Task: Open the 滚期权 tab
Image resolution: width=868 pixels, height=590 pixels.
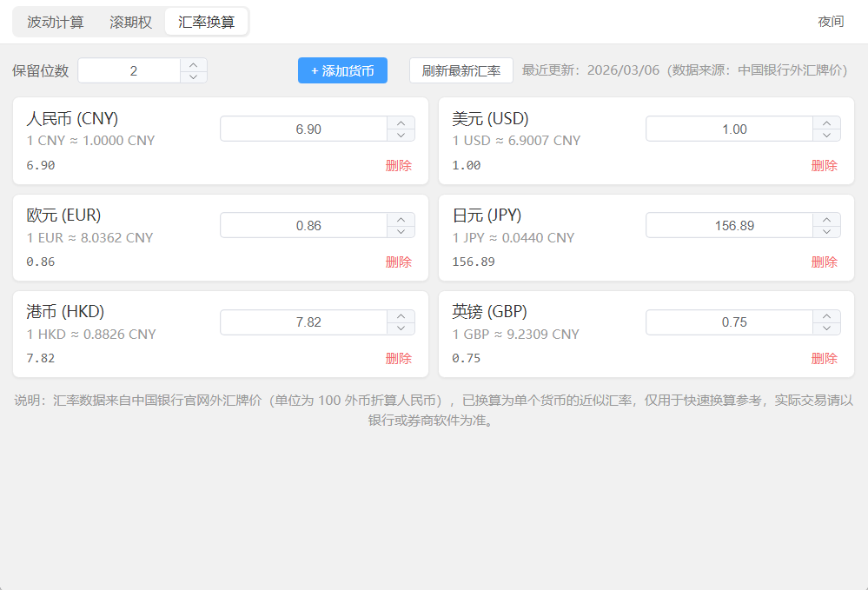Action: [130, 22]
